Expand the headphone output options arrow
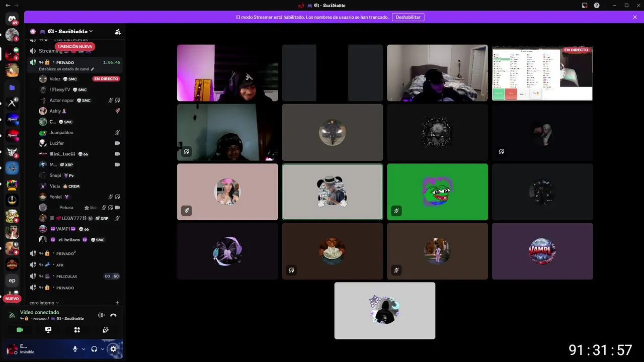 (103, 349)
